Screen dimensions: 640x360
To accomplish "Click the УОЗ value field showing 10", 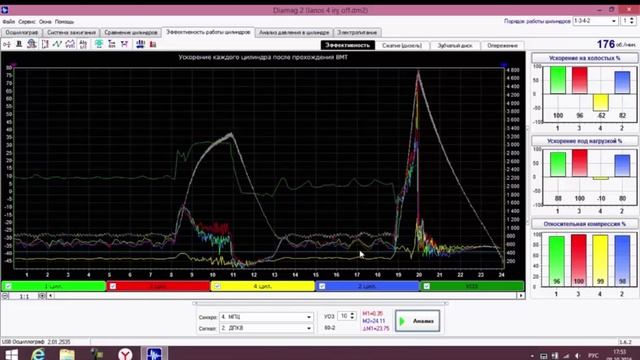I will tap(344, 316).
